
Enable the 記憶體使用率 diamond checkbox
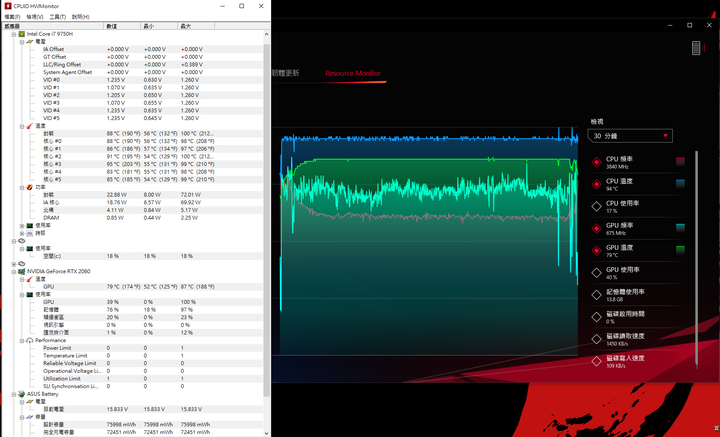pos(596,295)
